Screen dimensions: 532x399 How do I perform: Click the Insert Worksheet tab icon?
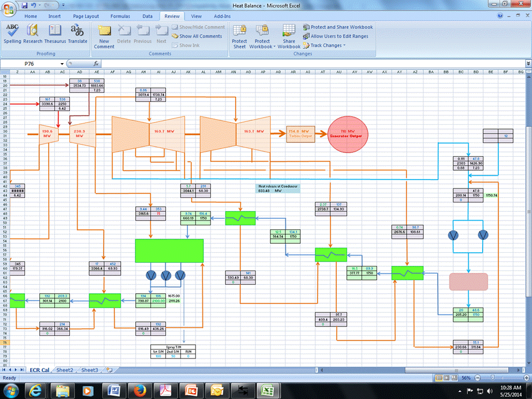pos(109,370)
